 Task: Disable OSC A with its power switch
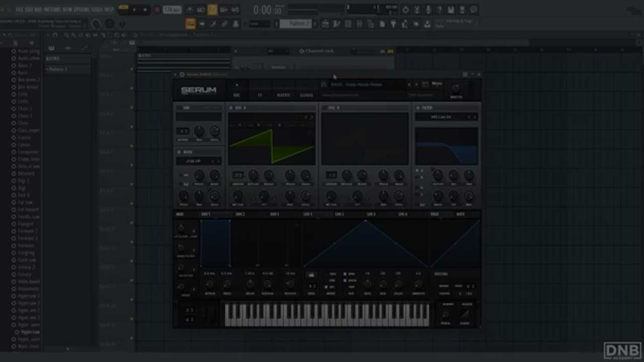pos(231,108)
